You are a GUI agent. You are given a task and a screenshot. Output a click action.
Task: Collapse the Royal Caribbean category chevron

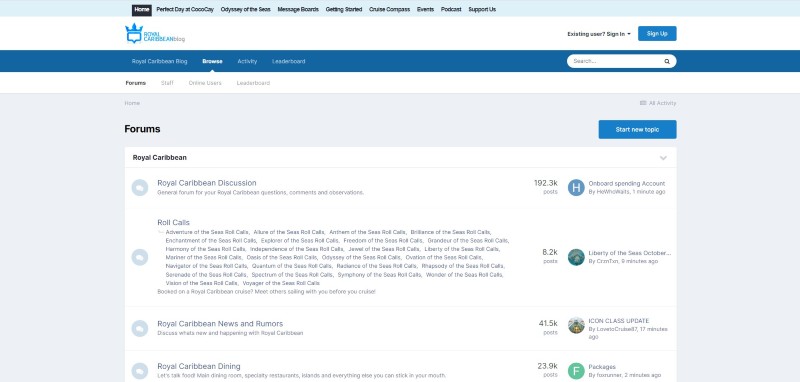point(663,158)
